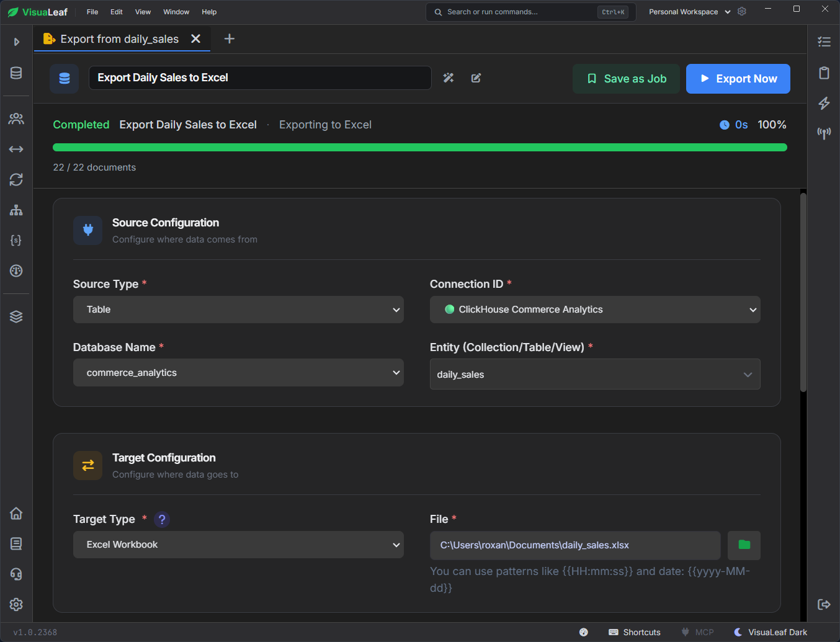Open the hierarchy schema diagram sidebar icon
The image size is (840, 642).
16,210
